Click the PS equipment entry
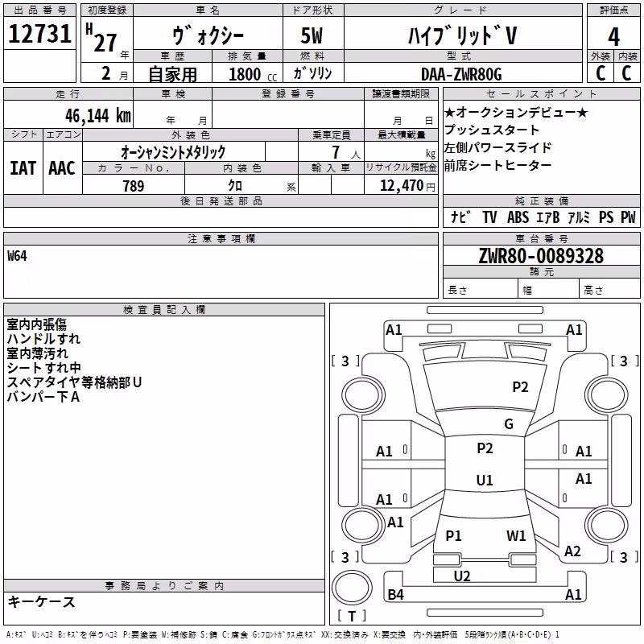This screenshot has width=644, height=644. [606, 217]
